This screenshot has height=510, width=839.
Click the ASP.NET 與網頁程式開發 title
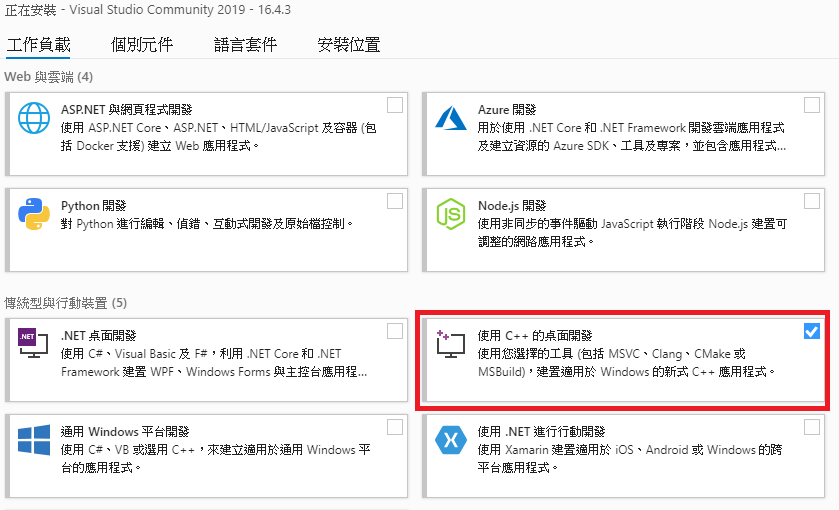pos(127,110)
